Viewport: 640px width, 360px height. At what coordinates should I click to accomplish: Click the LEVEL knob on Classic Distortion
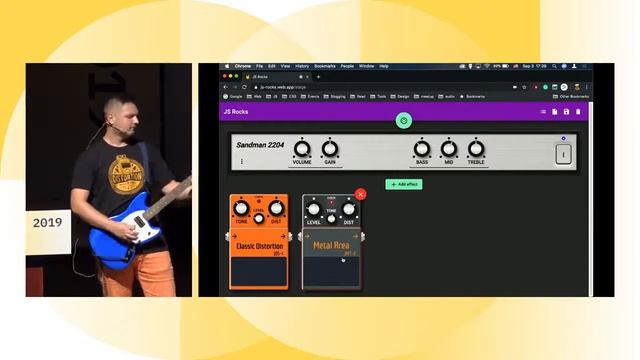click(259, 219)
